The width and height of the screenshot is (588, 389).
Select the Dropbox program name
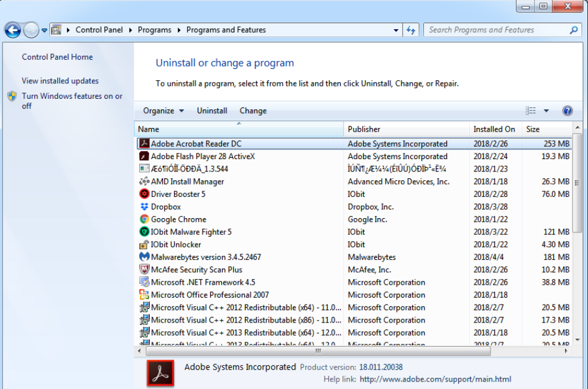tap(166, 206)
